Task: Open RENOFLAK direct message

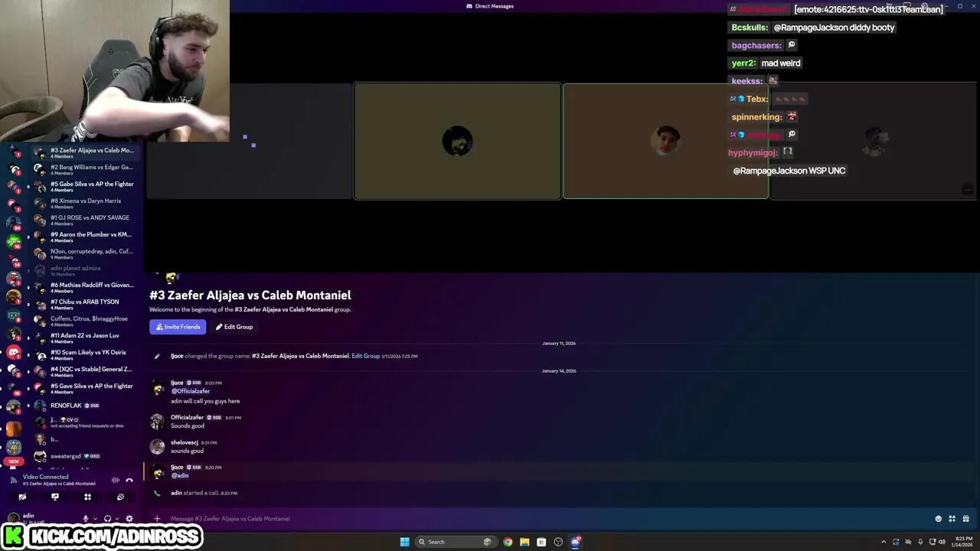Action: point(86,406)
